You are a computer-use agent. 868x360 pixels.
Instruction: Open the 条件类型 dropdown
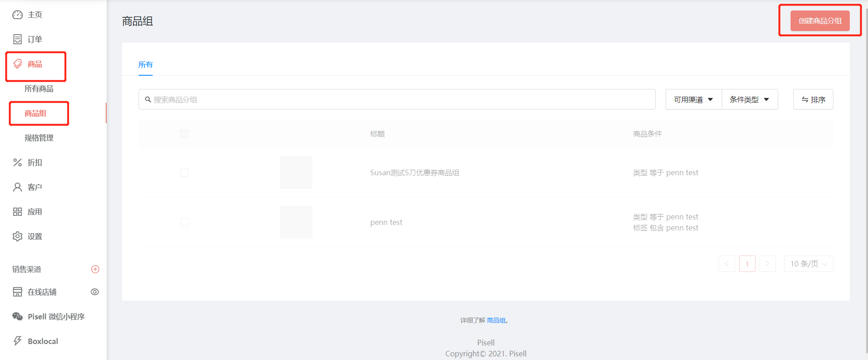click(750, 99)
